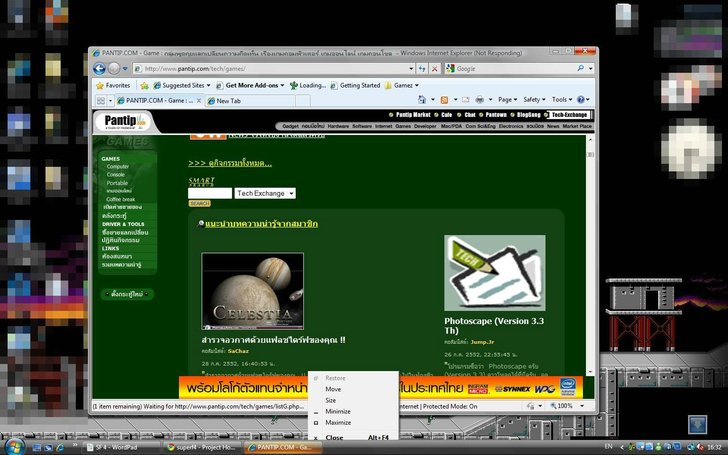The image size is (728, 455).
Task: Click the grayed Forward arrow button
Action: click(x=114, y=69)
